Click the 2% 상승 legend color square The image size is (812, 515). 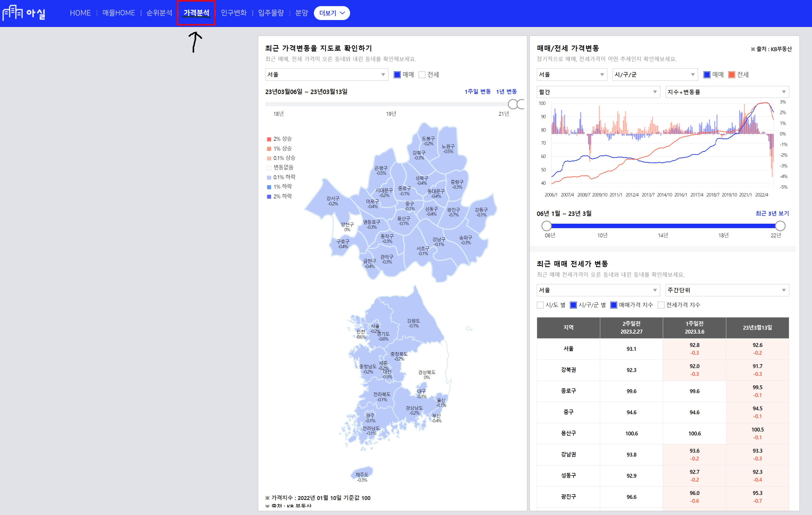point(269,139)
